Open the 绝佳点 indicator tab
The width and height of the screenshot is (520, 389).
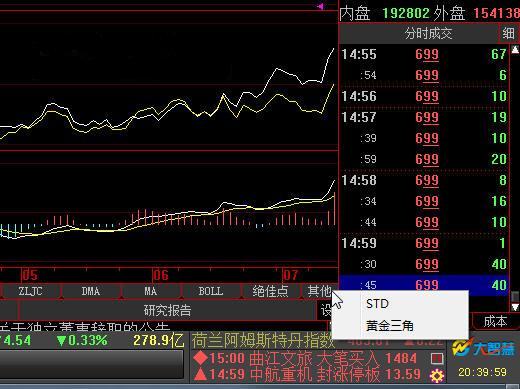click(x=270, y=291)
